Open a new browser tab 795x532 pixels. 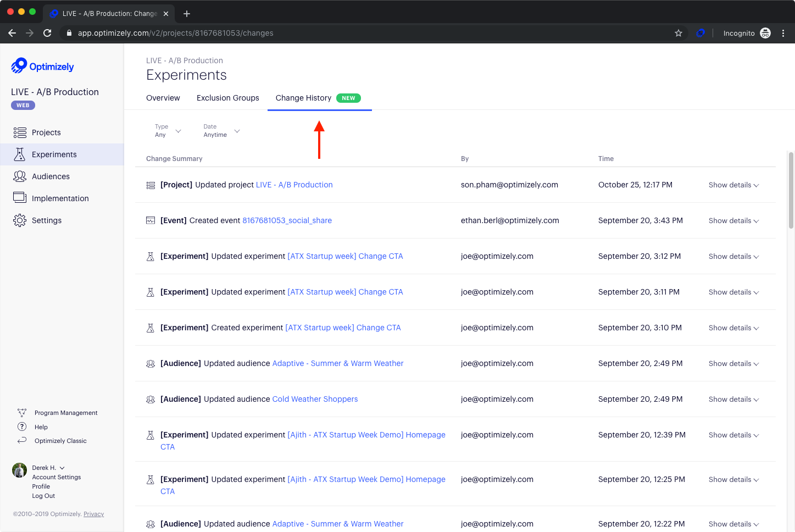(x=187, y=14)
